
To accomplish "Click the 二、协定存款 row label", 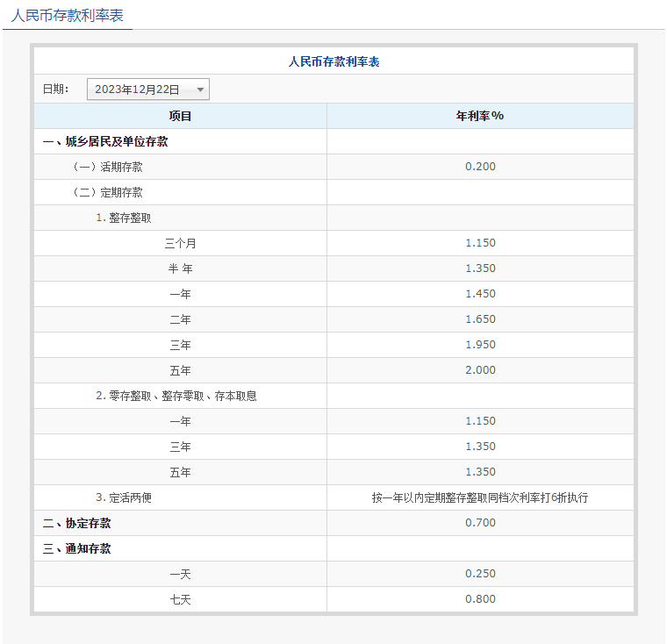I will (77, 523).
